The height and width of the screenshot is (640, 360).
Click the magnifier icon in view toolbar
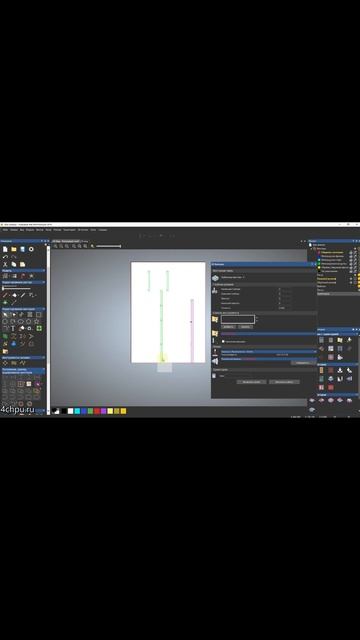(93, 246)
